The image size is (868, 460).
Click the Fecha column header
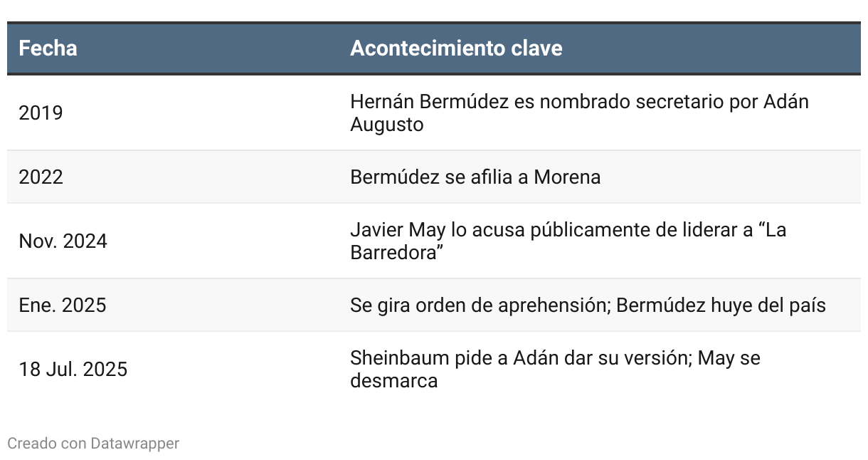(x=48, y=48)
